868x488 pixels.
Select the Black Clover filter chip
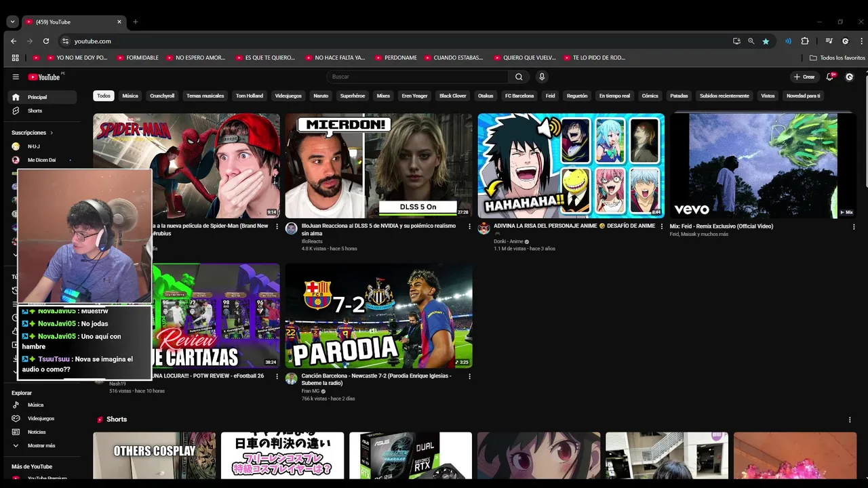click(x=453, y=96)
